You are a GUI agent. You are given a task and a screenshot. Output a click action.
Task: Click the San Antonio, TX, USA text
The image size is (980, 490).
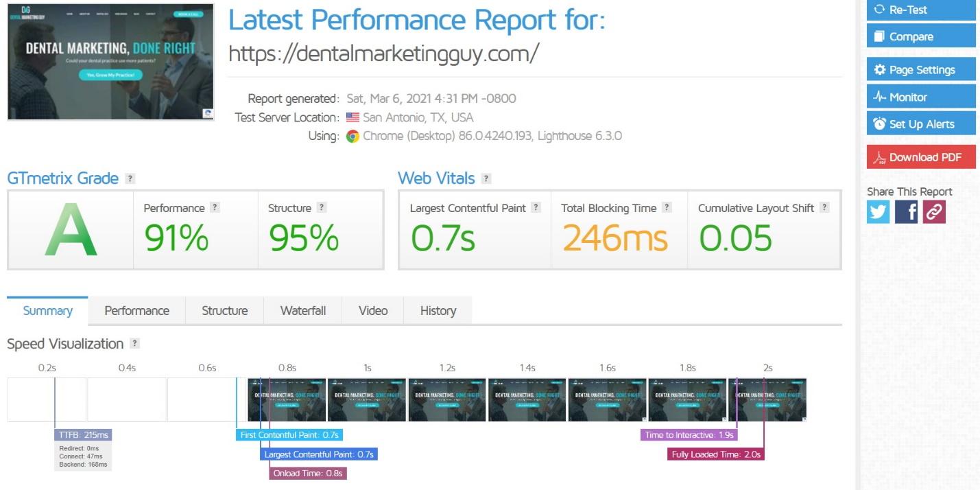[x=418, y=117]
